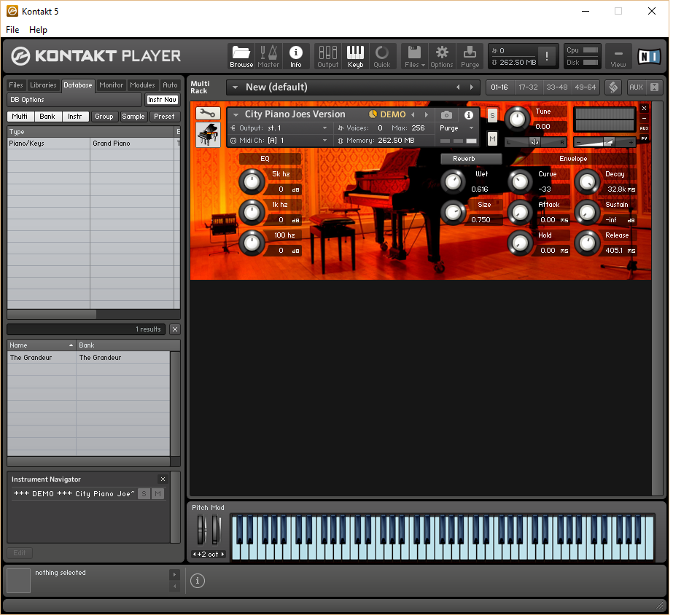The image size is (700, 615).
Task: Click the instrument info circle icon
Action: click(x=469, y=115)
